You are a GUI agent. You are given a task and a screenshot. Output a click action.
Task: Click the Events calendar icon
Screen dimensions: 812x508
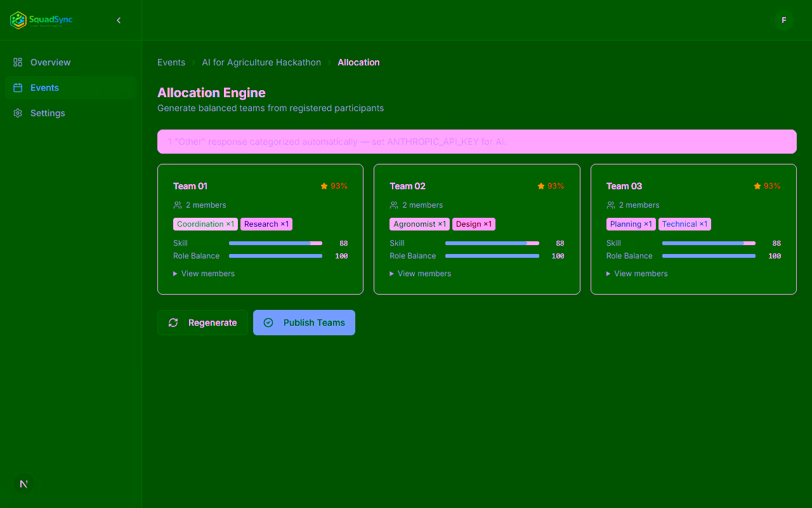pos(18,88)
